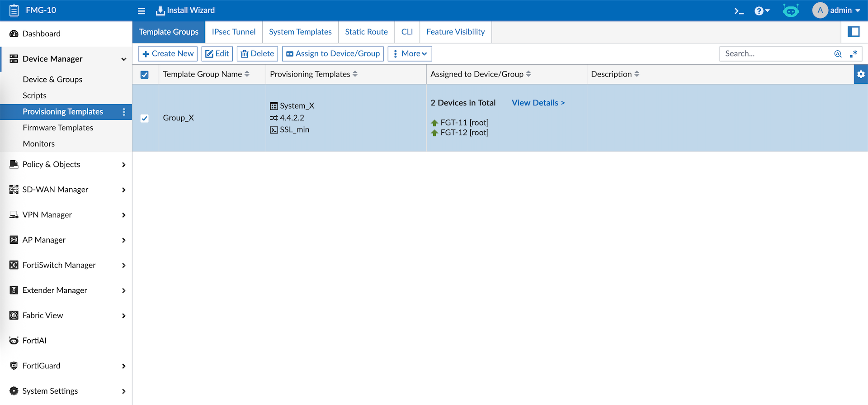Click the FortiAI robot icon in header
Viewport: 868px width, 405px height.
pos(791,11)
